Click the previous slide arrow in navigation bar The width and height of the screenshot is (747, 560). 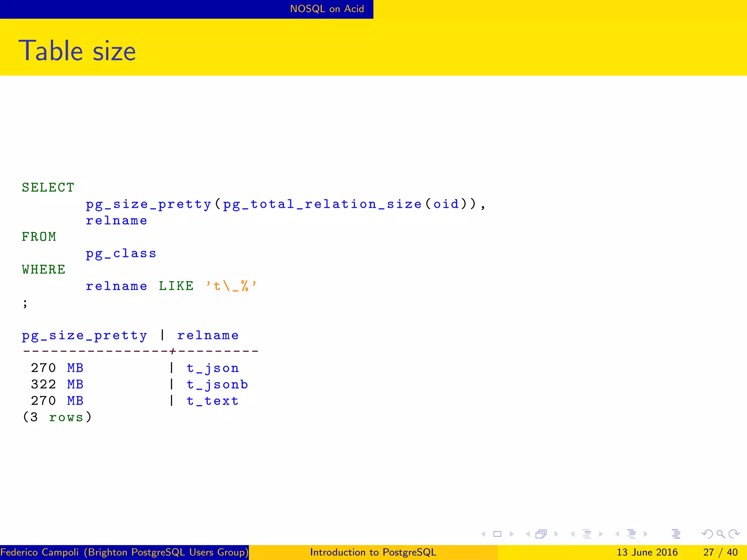click(x=483, y=534)
